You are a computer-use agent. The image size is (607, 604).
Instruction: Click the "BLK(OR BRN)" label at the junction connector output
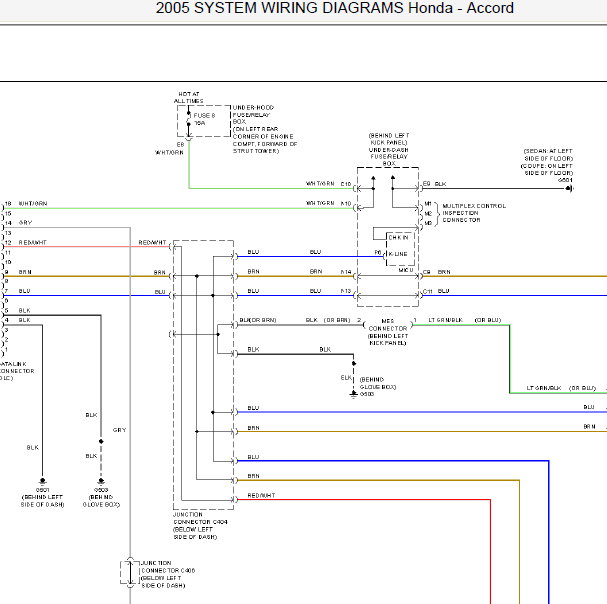click(258, 320)
